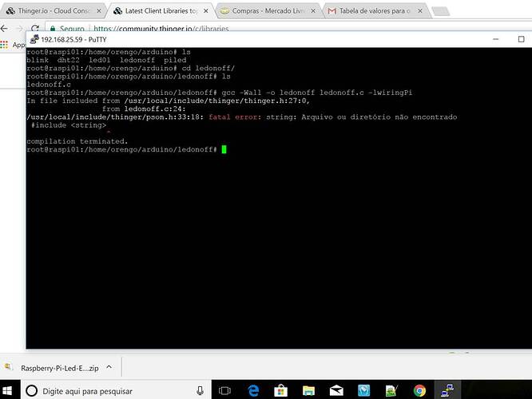
Task: Switch to PuTTY on the taskbar
Action: (x=447, y=391)
